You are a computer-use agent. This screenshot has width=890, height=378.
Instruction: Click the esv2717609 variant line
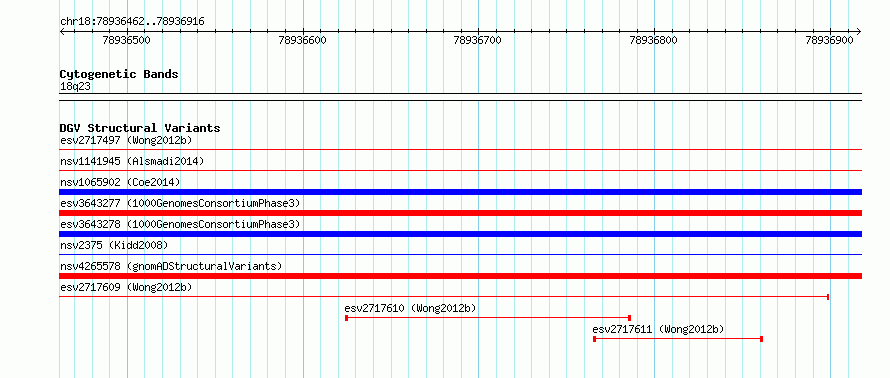(x=444, y=296)
